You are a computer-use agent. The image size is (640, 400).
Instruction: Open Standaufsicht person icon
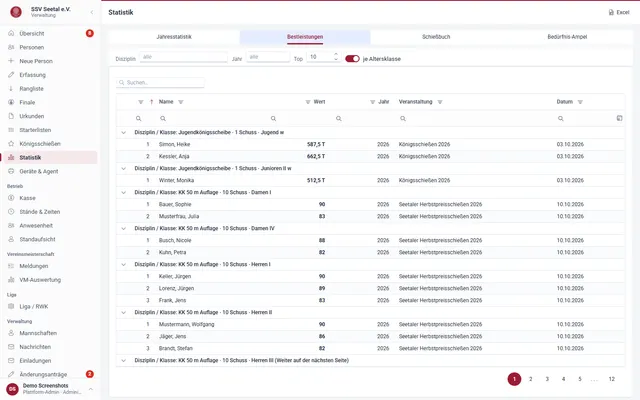(x=11, y=239)
